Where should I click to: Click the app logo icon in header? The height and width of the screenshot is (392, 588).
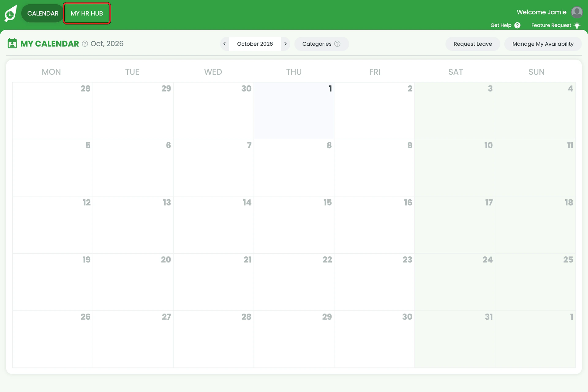click(x=11, y=13)
